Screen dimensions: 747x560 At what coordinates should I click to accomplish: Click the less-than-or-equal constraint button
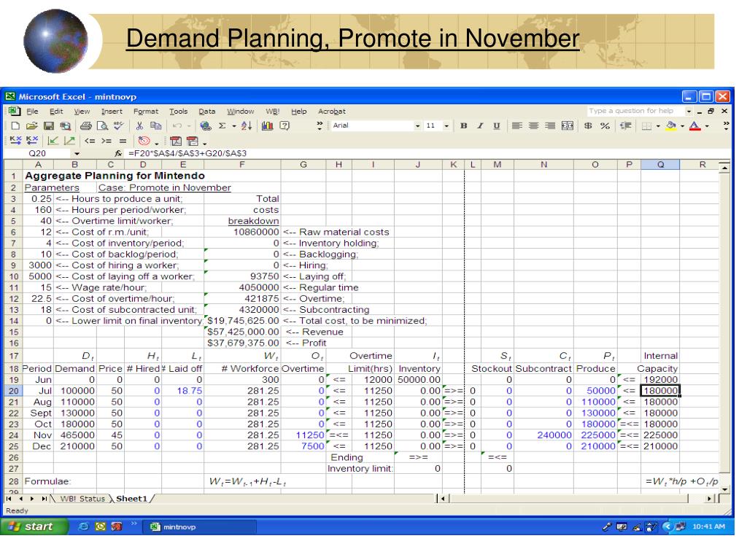coord(90,141)
